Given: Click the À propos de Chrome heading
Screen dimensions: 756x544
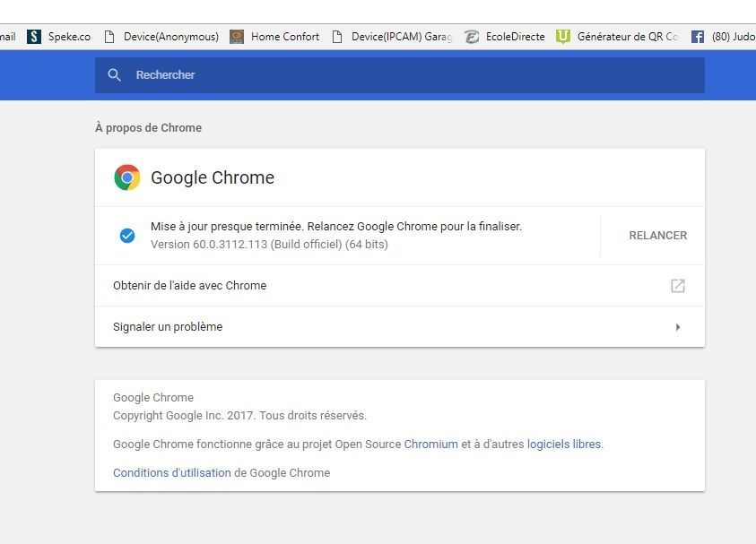Looking at the screenshot, I should click(149, 127).
